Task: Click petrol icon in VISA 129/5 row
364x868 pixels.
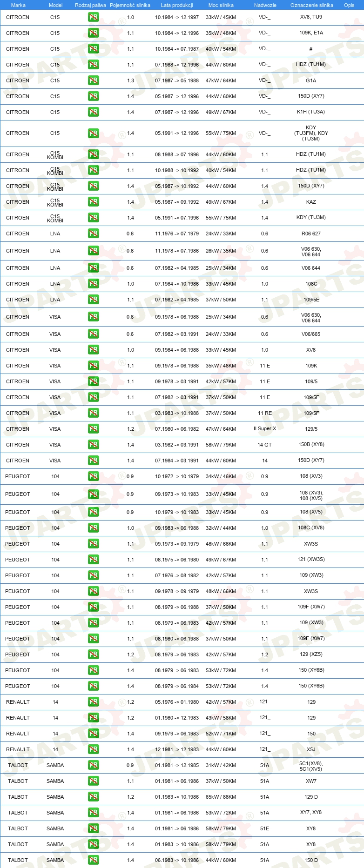Action: tap(93, 429)
